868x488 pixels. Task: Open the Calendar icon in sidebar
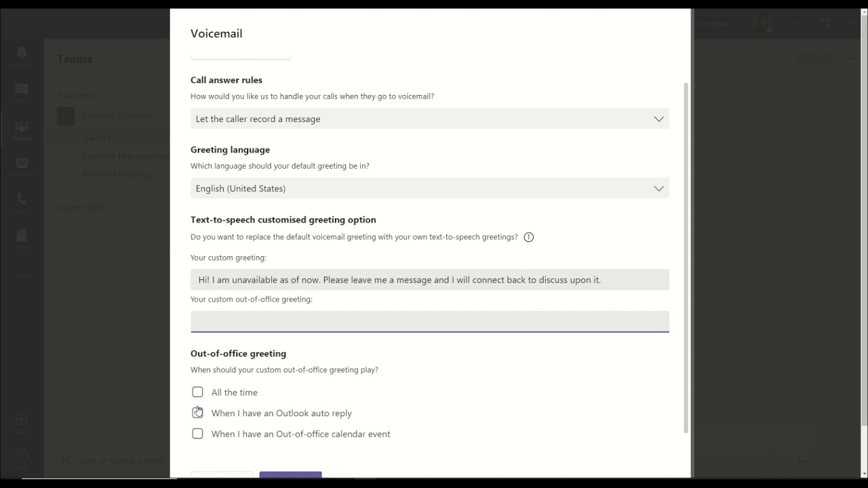[22, 165]
